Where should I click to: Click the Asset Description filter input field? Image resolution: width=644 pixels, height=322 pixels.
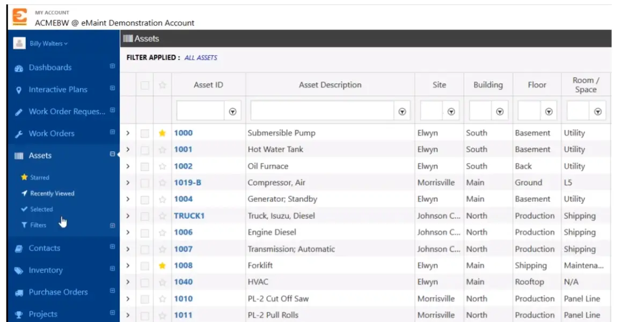click(x=323, y=111)
